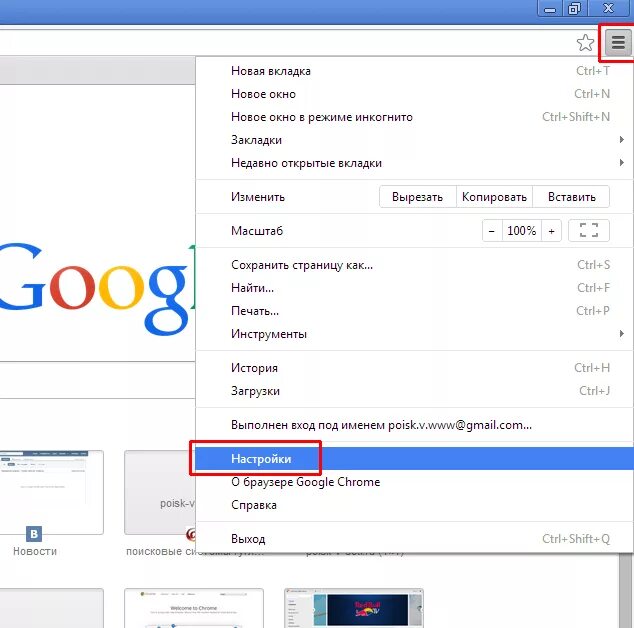
Task: Minimize the Chrome window
Action: pyautogui.click(x=550, y=9)
